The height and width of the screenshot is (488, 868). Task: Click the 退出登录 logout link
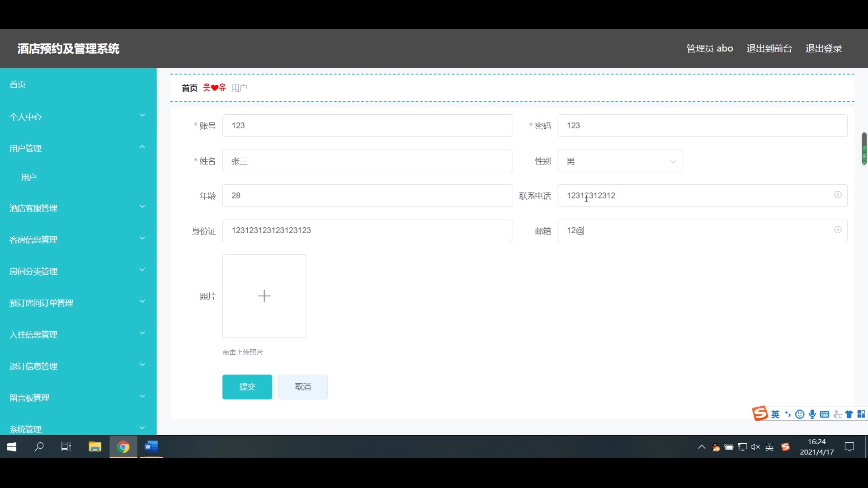(x=823, y=48)
